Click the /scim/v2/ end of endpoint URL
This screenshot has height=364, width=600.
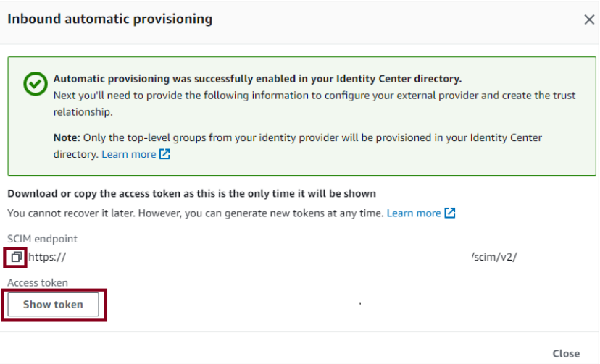coord(494,258)
